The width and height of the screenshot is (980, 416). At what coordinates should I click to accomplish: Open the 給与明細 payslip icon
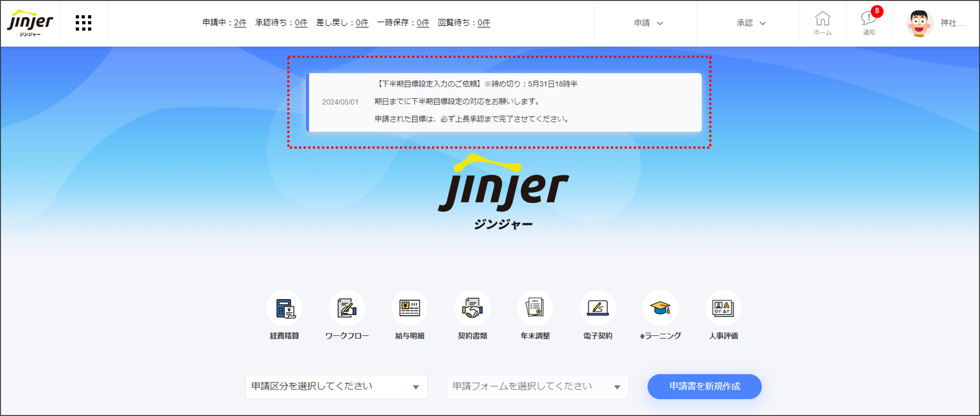click(410, 308)
